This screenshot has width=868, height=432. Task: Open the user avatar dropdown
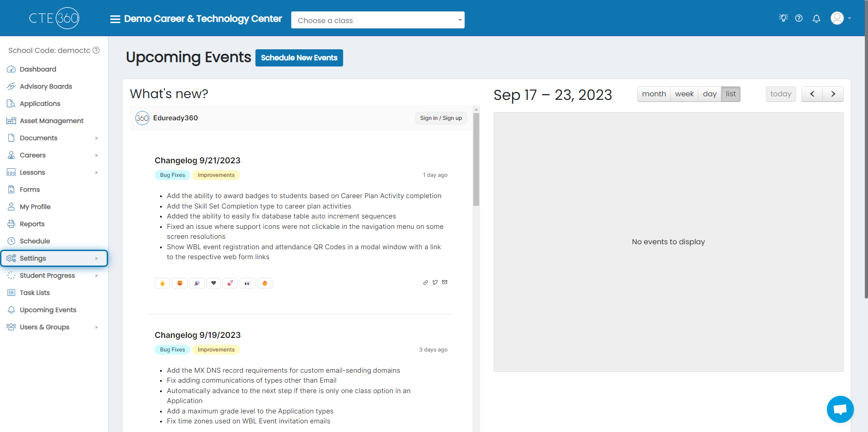(841, 18)
